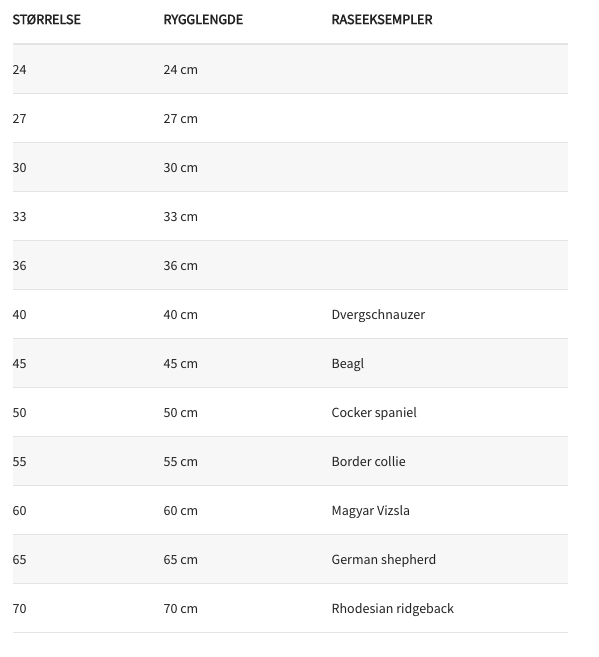Click the Border collie breed example
The width and height of the screenshot is (599, 657).
coord(369,462)
